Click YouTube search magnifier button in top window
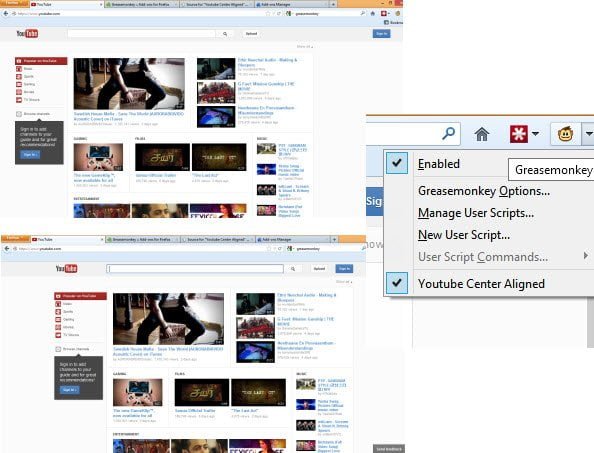The image size is (594, 453). pos(225,34)
